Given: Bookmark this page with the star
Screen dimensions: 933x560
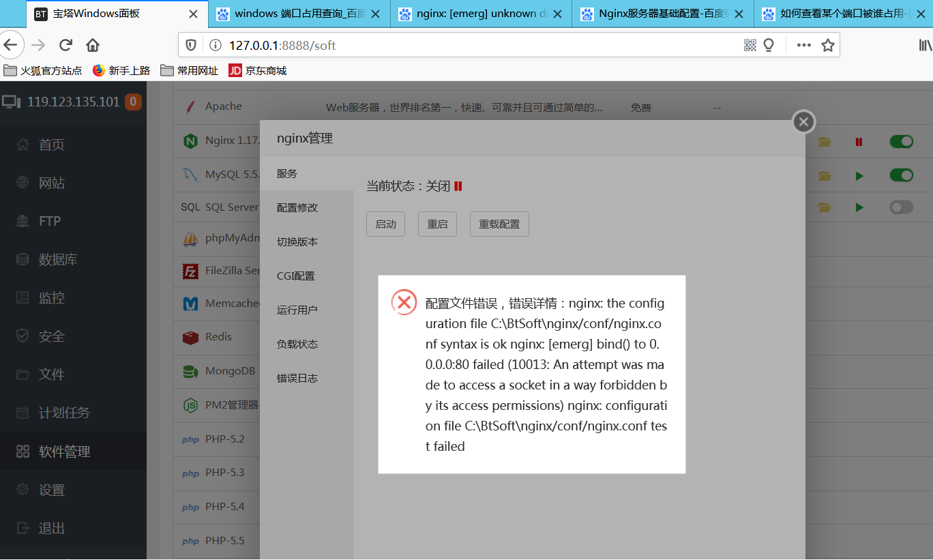Looking at the screenshot, I should coord(828,45).
